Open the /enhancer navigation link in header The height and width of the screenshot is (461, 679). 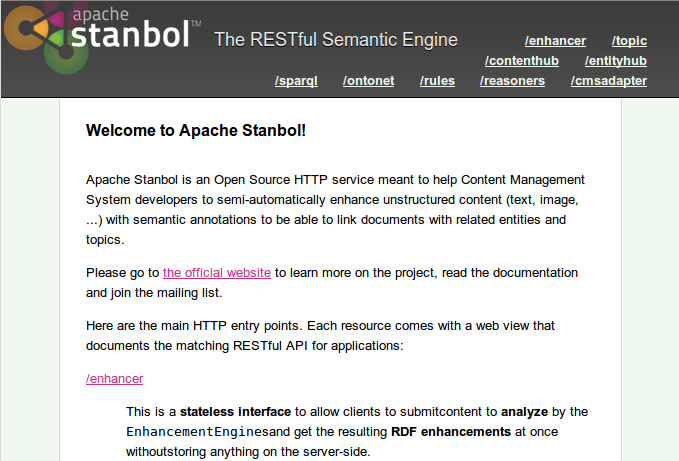(555, 41)
